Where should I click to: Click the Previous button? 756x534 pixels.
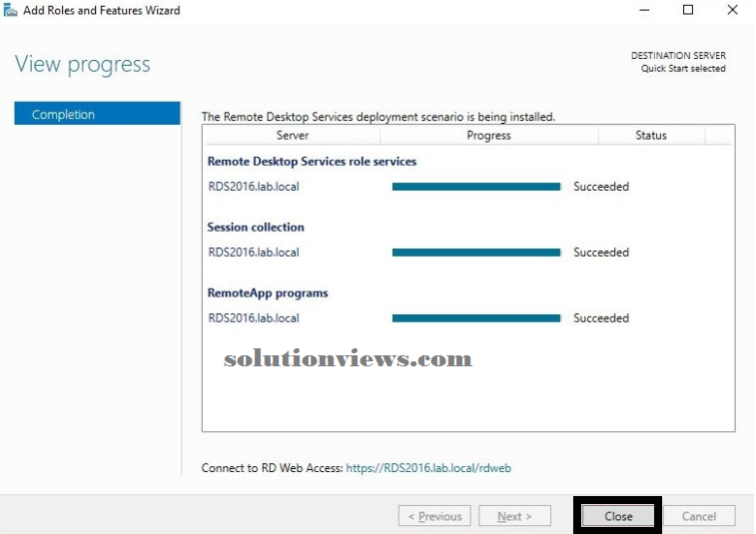coord(434,516)
